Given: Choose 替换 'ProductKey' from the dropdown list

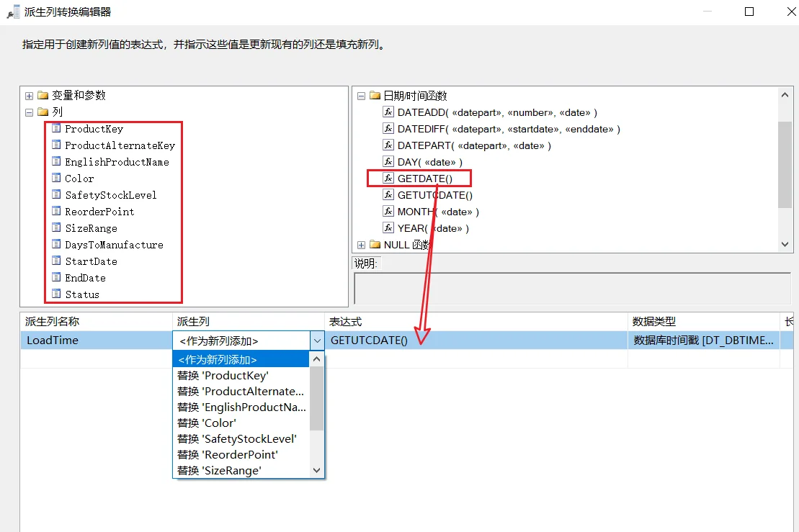Looking at the screenshot, I should [241, 376].
